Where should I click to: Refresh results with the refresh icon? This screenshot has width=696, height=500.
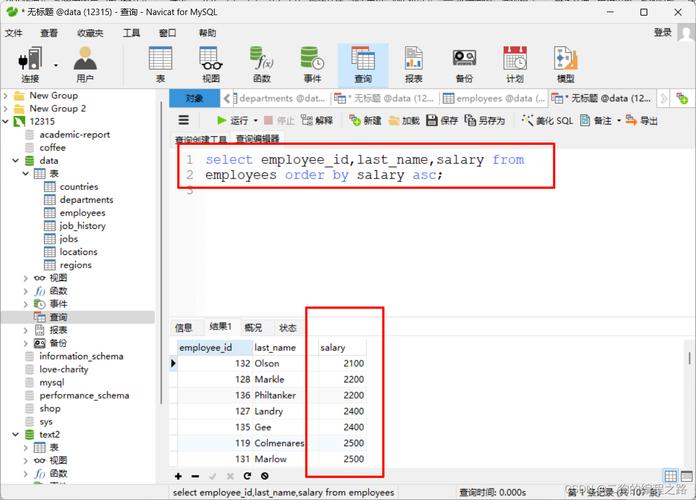coord(247,476)
